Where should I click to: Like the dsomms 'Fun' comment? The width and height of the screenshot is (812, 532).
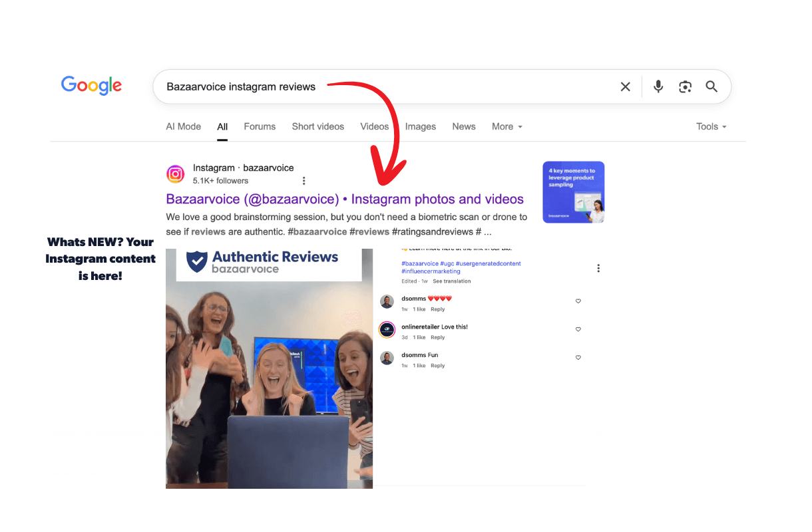pos(578,358)
